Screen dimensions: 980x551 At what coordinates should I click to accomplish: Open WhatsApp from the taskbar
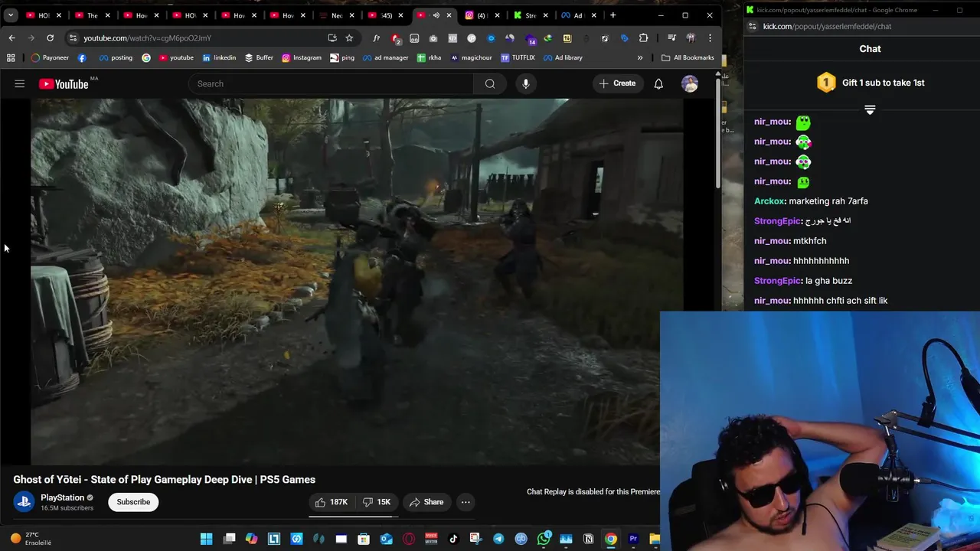[544, 539]
